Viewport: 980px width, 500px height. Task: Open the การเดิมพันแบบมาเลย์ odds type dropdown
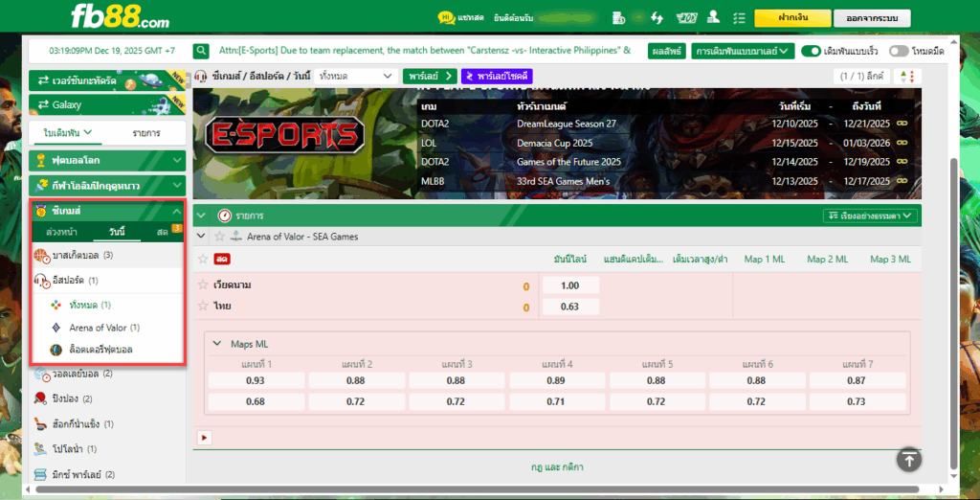(x=743, y=51)
